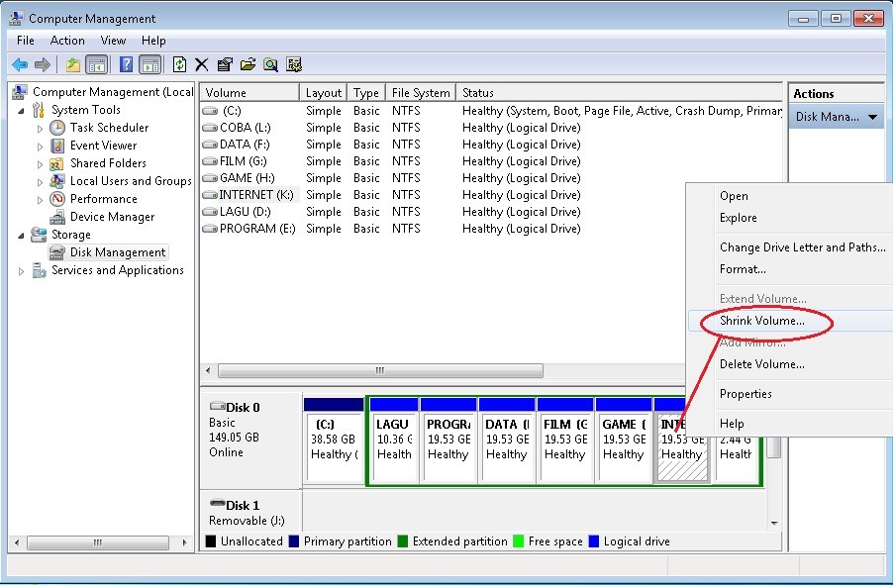
Task: Select the (C:) 38.58 GB partition block
Action: pos(334,440)
